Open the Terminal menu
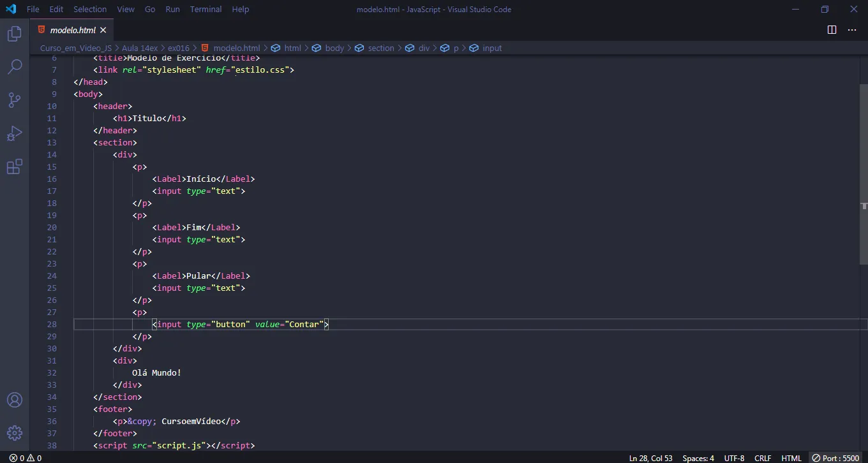 click(206, 10)
